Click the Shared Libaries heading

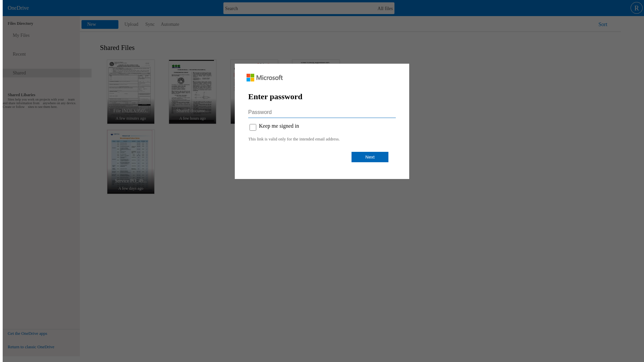coord(21,95)
